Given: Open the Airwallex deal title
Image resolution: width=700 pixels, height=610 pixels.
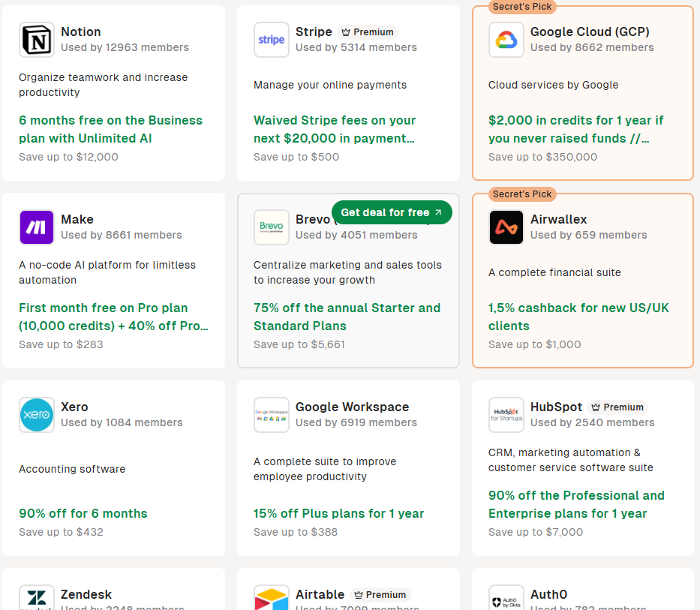Looking at the screenshot, I should (558, 219).
